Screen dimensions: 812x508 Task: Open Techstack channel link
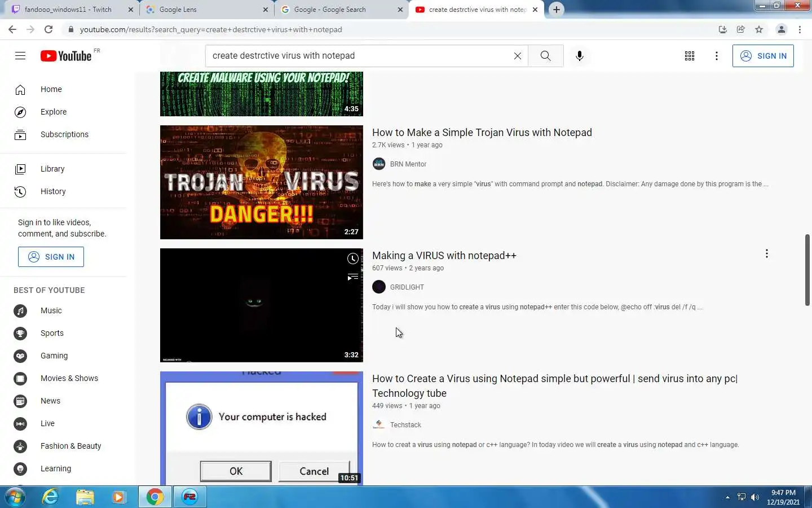tap(405, 425)
